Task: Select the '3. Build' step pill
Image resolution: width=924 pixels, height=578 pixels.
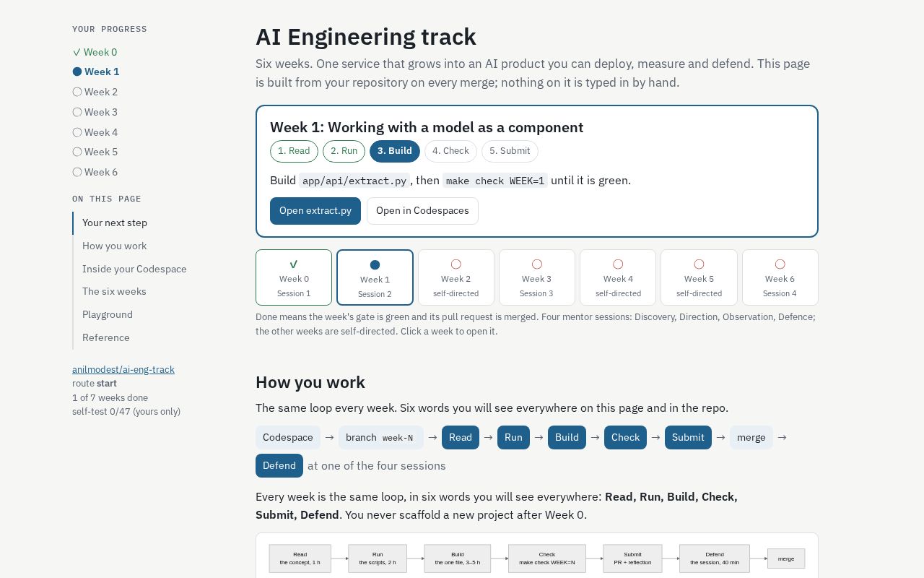Action: point(395,151)
